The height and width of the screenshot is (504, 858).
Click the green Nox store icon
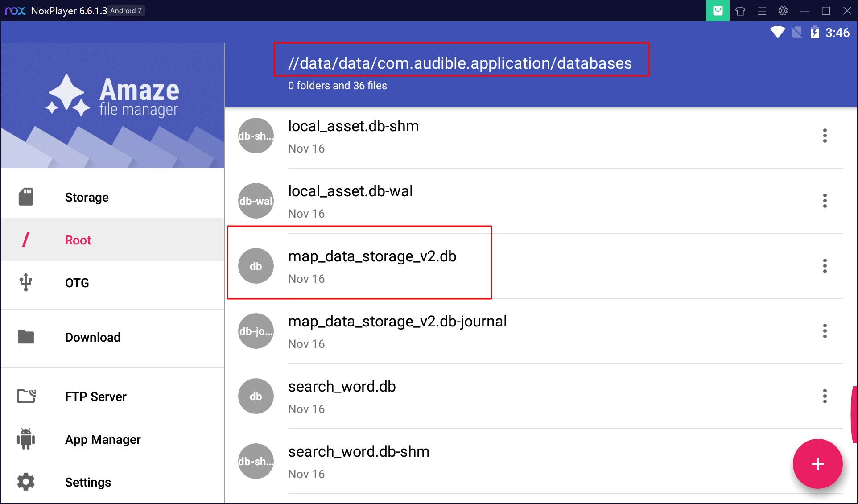click(x=718, y=11)
